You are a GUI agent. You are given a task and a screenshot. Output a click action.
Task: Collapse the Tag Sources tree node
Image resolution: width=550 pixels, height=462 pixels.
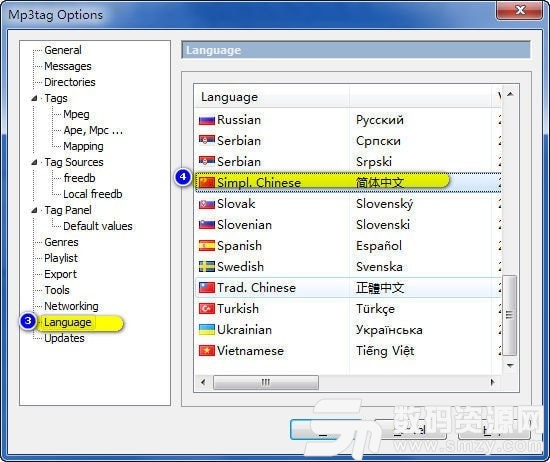click(x=34, y=162)
